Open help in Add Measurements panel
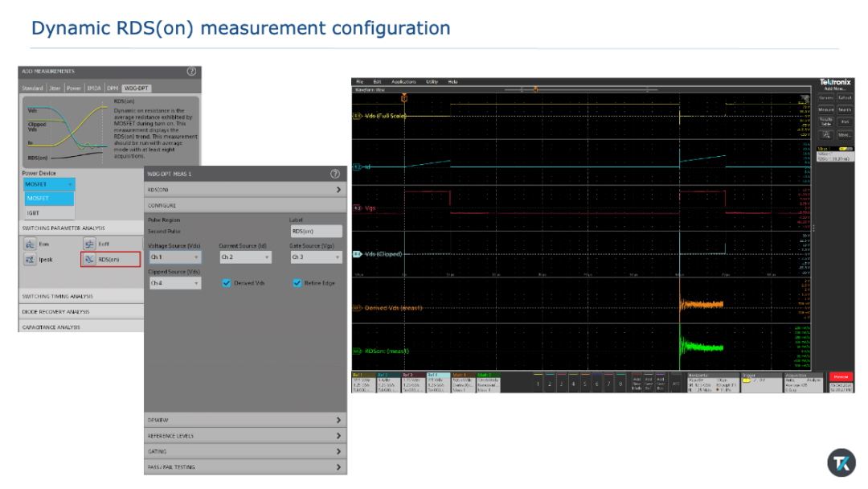The width and height of the screenshot is (868, 489). point(191,72)
